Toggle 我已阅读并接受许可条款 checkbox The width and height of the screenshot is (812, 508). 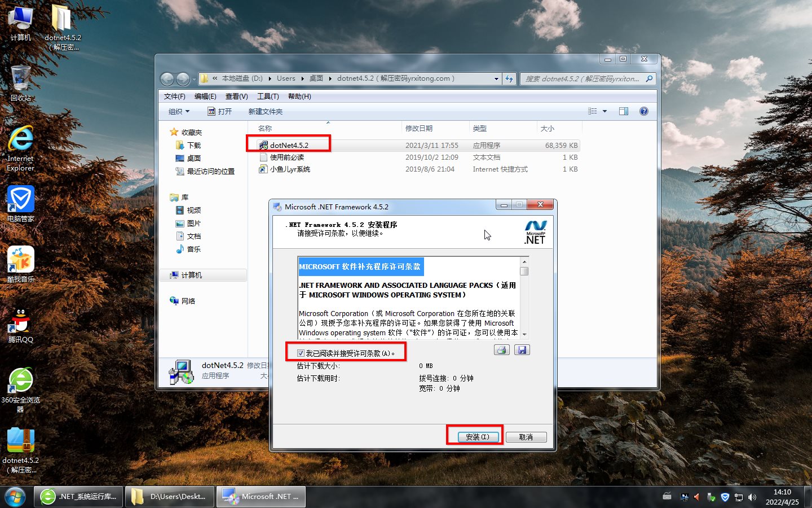(x=301, y=353)
